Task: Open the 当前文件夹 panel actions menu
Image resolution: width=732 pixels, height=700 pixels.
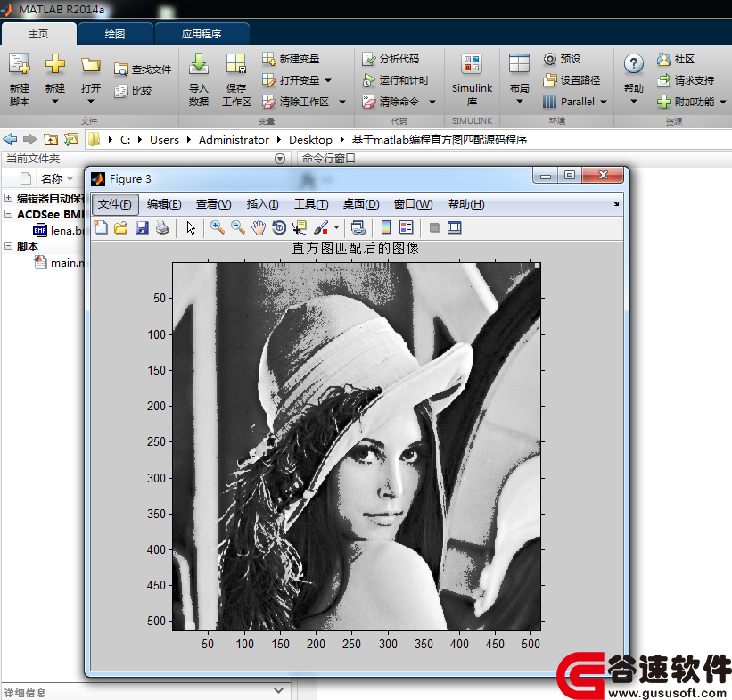Action: [x=280, y=159]
